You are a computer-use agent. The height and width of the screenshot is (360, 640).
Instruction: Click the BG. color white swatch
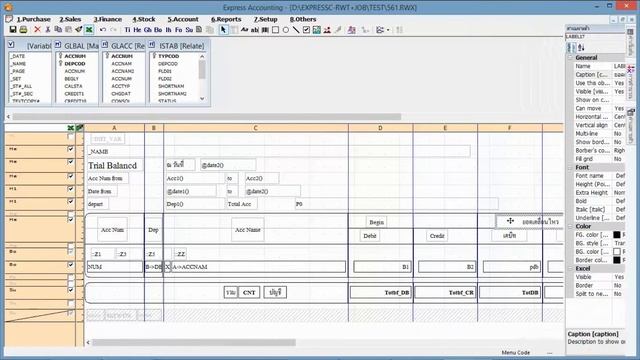[617, 252]
